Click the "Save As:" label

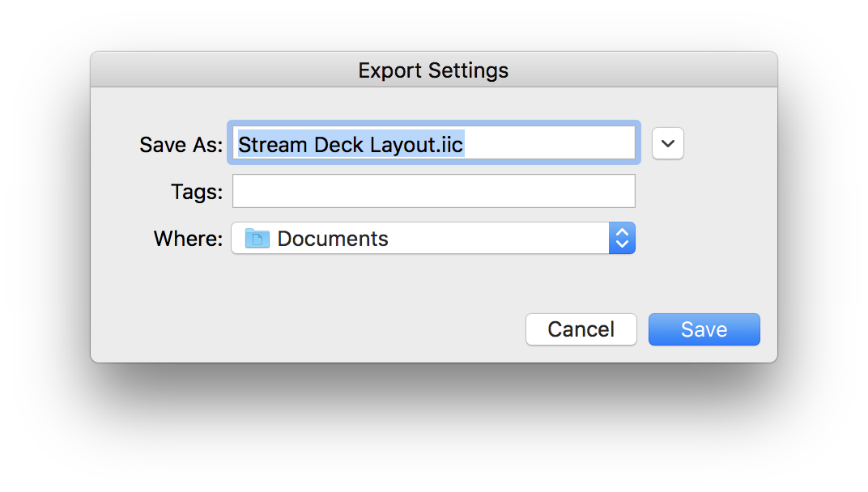(181, 145)
